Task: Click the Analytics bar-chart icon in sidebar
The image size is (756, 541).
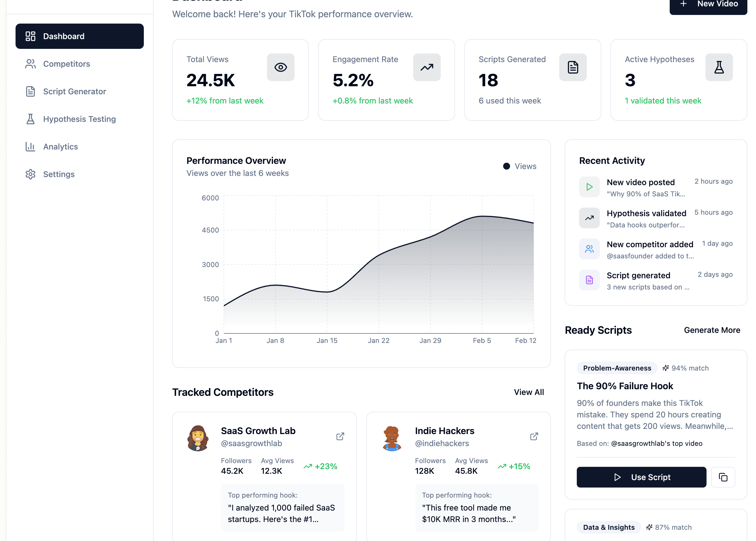Action: click(30, 147)
